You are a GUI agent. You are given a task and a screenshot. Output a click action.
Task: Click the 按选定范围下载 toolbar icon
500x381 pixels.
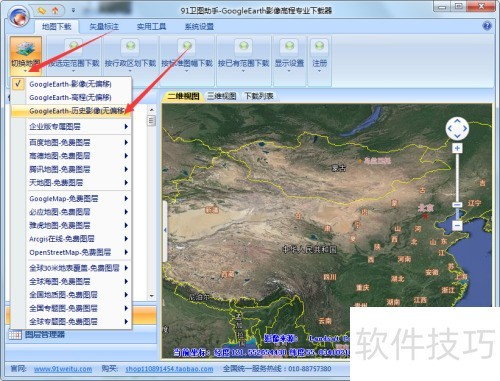74,46
